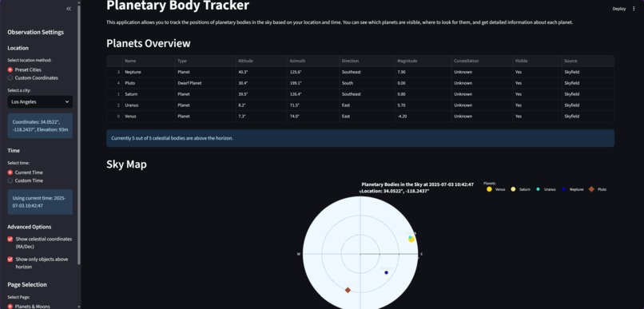Click the 199.1° azimuth cell
Viewport: 644px width, 309px height.
tap(313, 83)
